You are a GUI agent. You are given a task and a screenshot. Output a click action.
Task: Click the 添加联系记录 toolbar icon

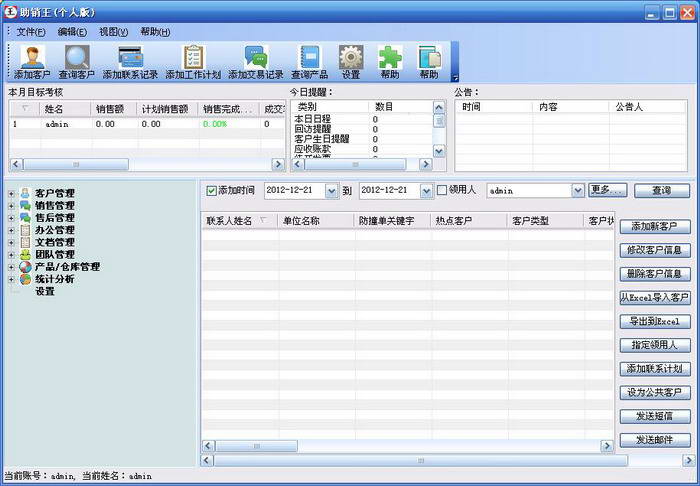(130, 57)
